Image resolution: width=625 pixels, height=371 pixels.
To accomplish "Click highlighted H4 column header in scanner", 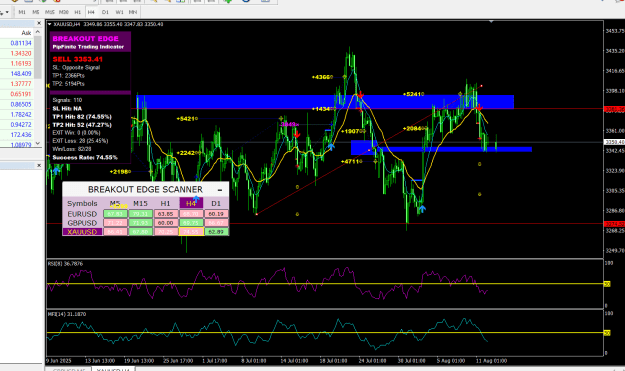I will [191, 203].
